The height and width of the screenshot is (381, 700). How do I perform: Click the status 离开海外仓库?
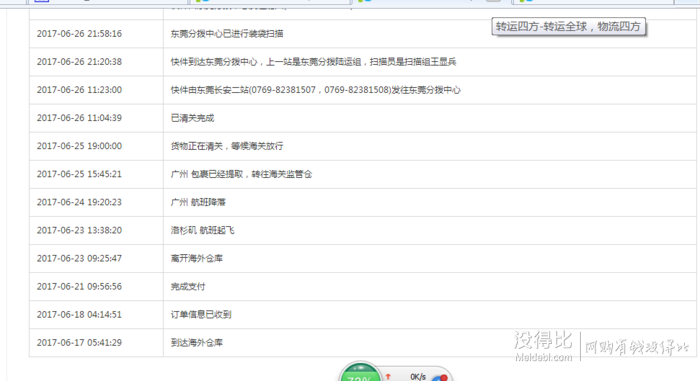pos(196,259)
